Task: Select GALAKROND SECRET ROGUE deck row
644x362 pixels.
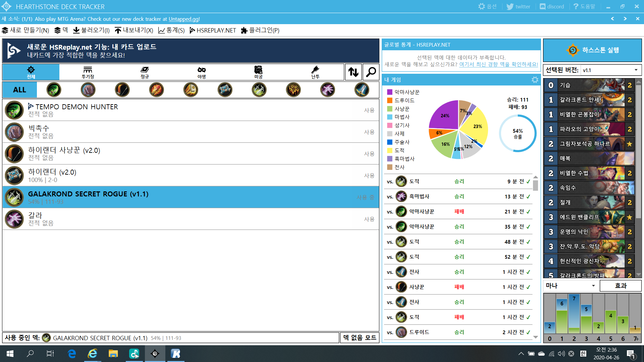Action: coord(191,197)
